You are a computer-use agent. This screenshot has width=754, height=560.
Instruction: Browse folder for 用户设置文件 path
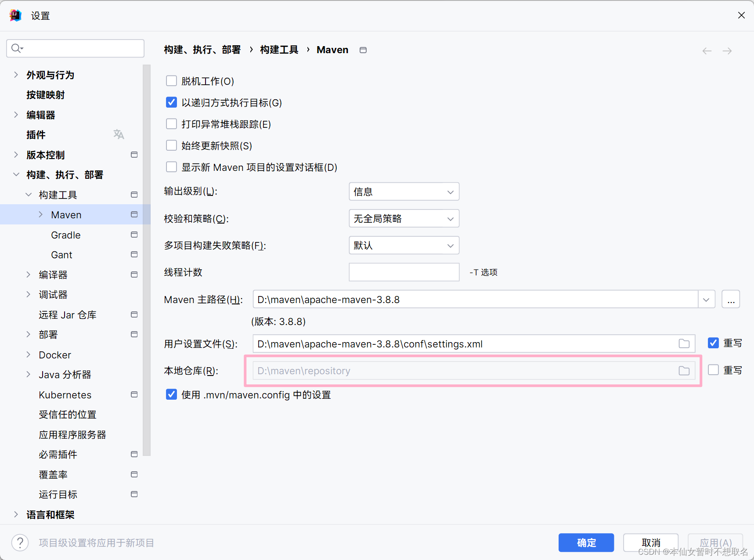(x=684, y=343)
